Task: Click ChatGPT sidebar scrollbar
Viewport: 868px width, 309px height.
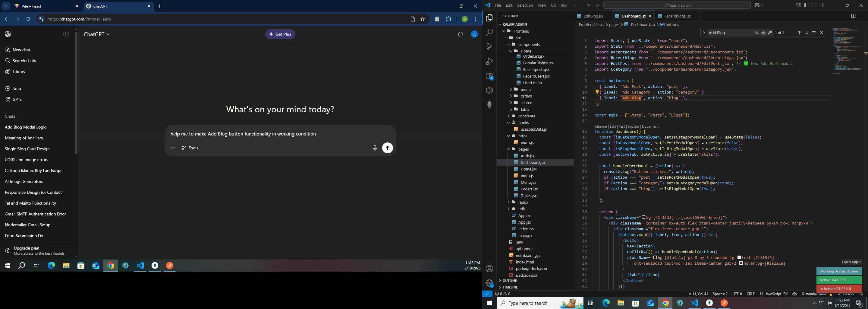Action: click(76, 93)
